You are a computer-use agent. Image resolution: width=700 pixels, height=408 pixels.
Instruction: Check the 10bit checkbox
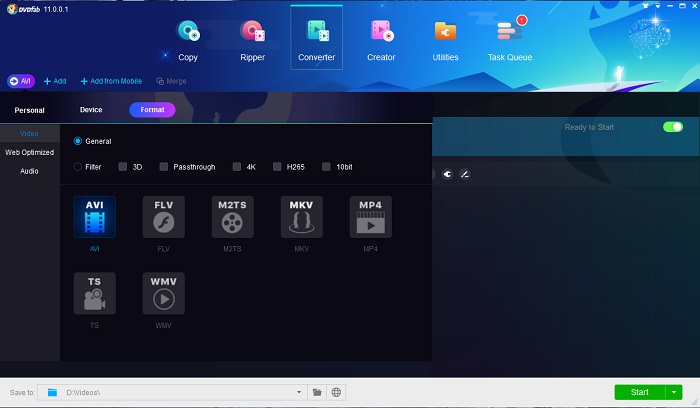point(326,167)
